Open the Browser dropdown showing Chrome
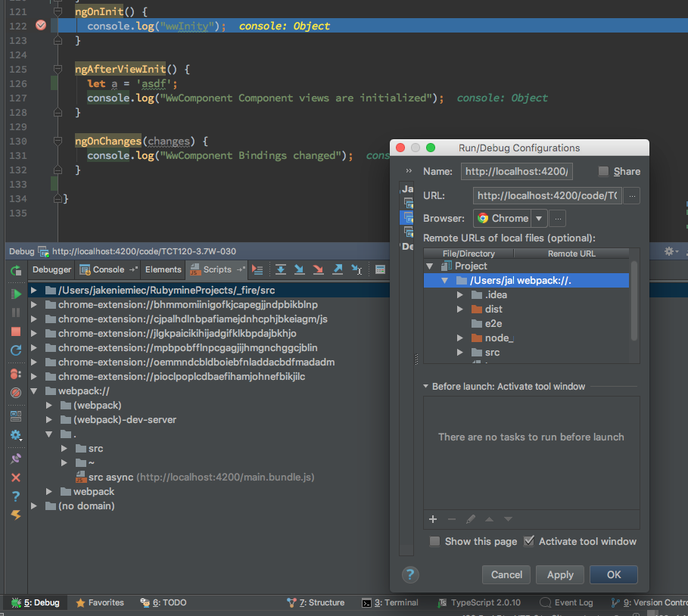Screen dimensions: 688x616 [x=539, y=218]
